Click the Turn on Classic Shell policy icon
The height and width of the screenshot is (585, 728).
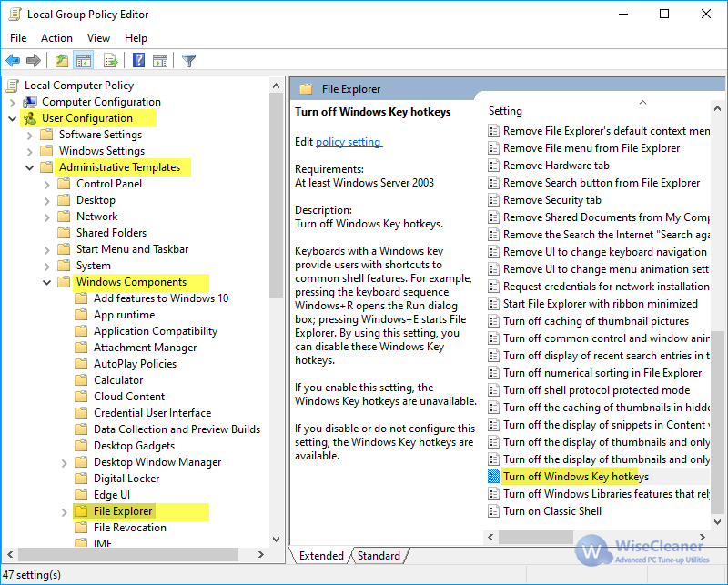pyautogui.click(x=493, y=511)
